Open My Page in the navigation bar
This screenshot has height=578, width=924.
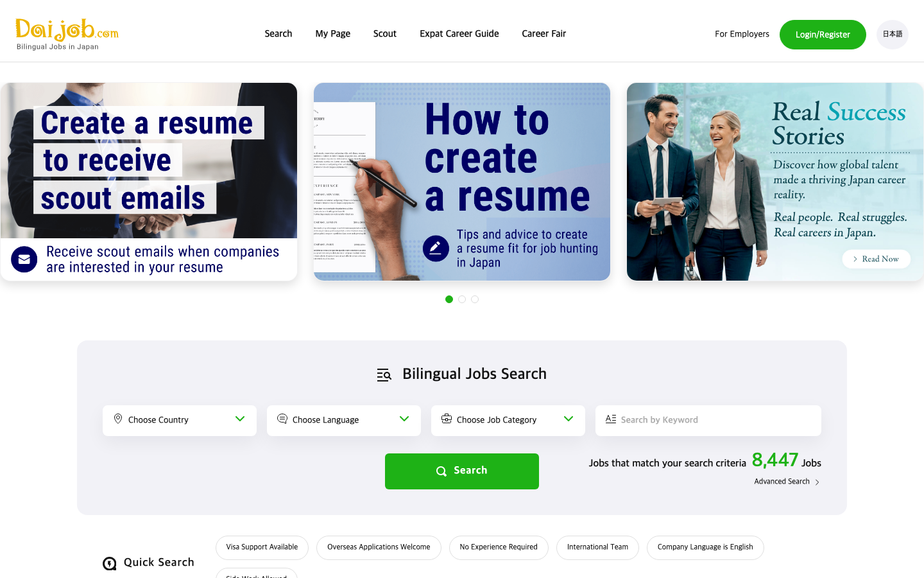(x=333, y=34)
